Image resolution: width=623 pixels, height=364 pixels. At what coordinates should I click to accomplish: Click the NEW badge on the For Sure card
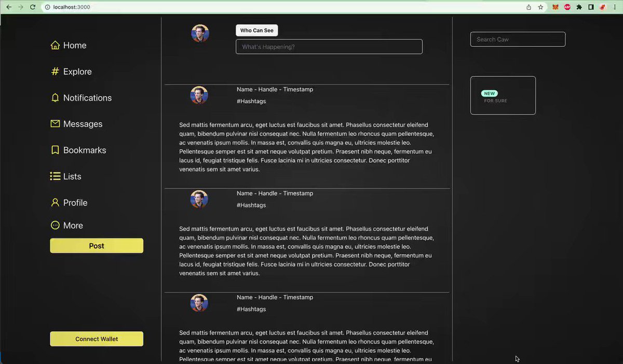point(490,93)
